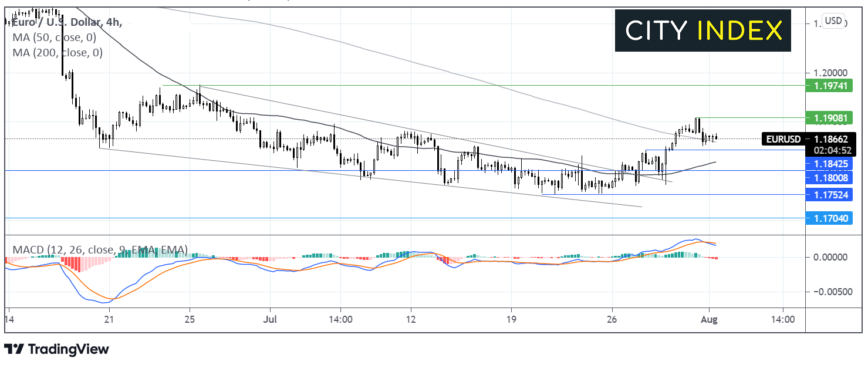This screenshot has height=365, width=868.
Task: Open the USD currency selector
Action: point(833,21)
